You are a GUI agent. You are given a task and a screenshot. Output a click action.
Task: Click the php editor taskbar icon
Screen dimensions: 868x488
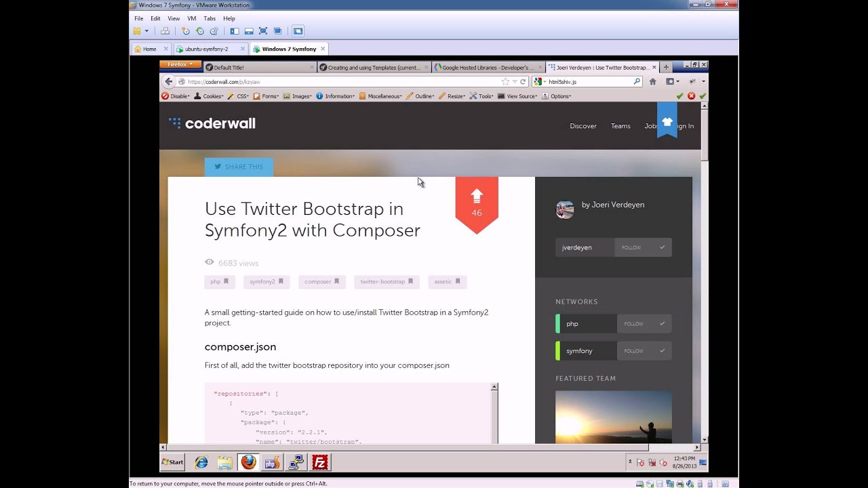coord(271,463)
